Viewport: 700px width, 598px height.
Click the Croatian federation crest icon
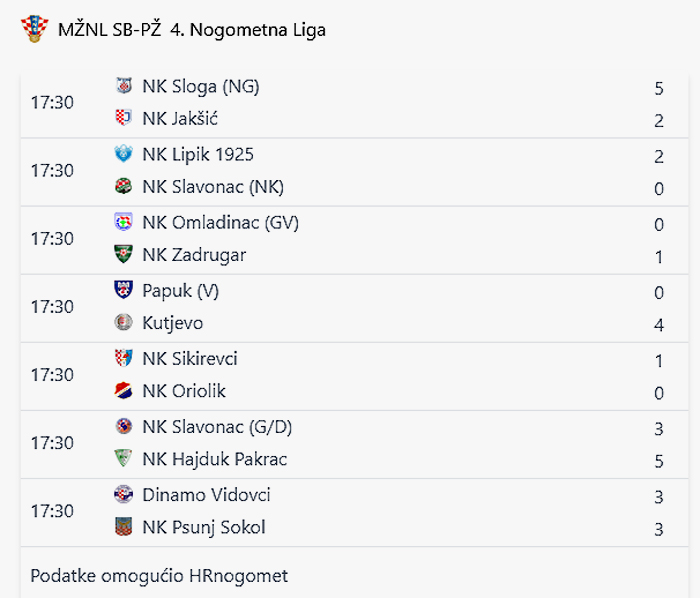tap(35, 29)
